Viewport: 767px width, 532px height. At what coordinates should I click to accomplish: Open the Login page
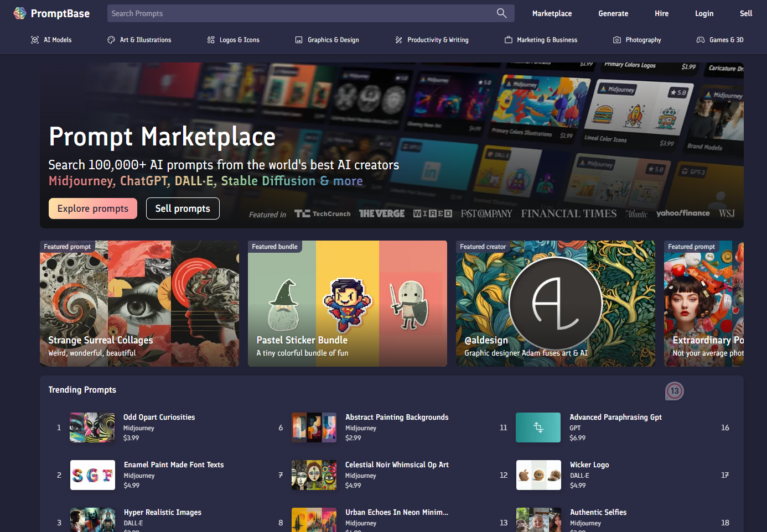pos(704,13)
